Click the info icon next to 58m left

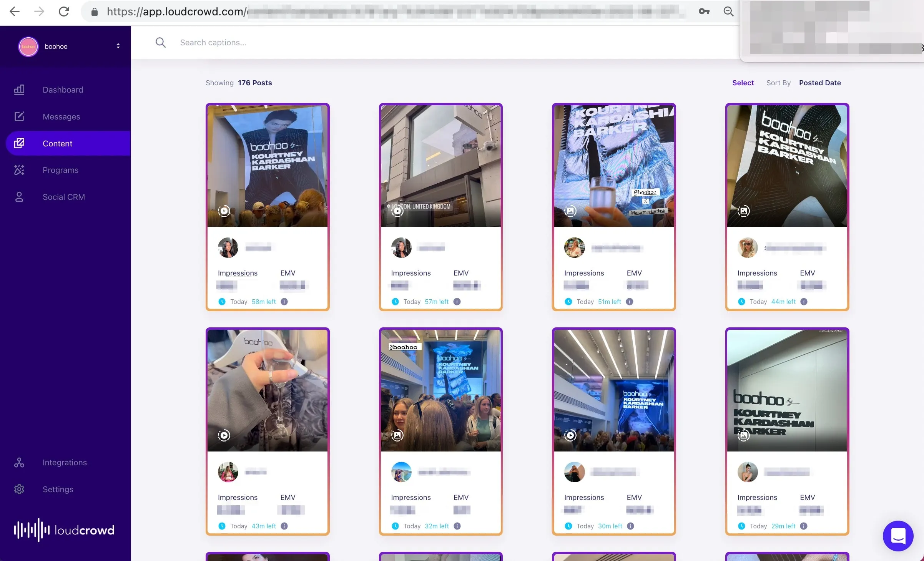284,302
